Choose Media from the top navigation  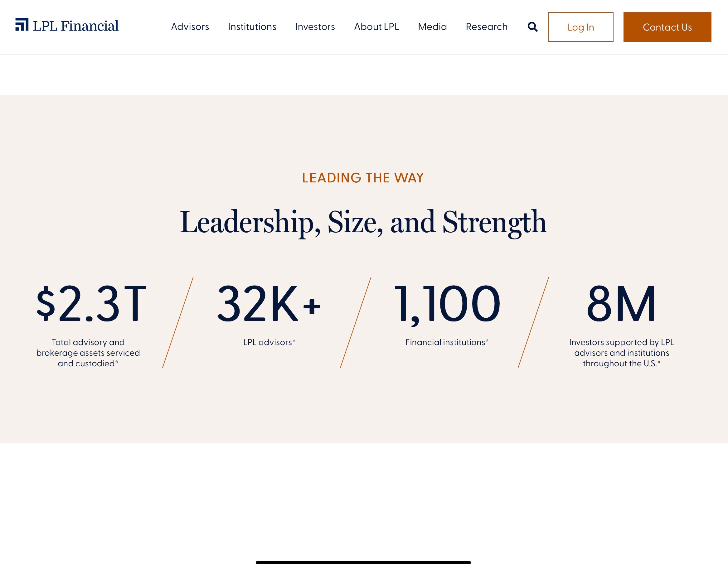coord(432,27)
